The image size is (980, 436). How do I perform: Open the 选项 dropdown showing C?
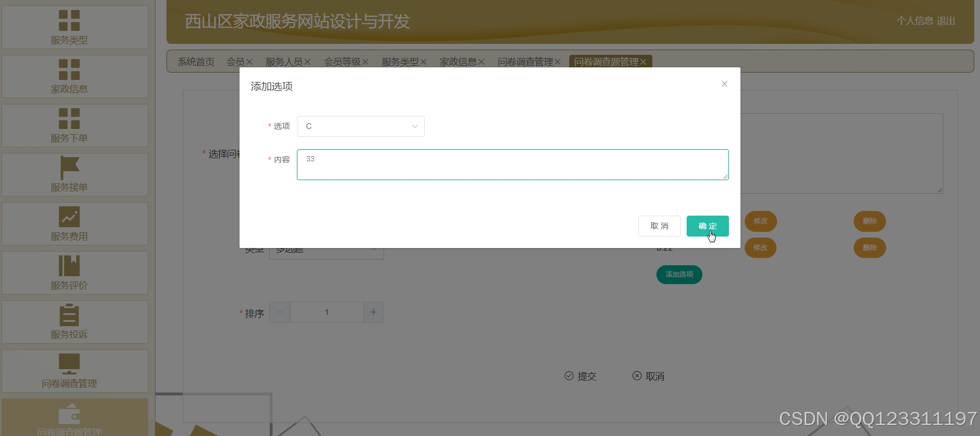[361, 126]
